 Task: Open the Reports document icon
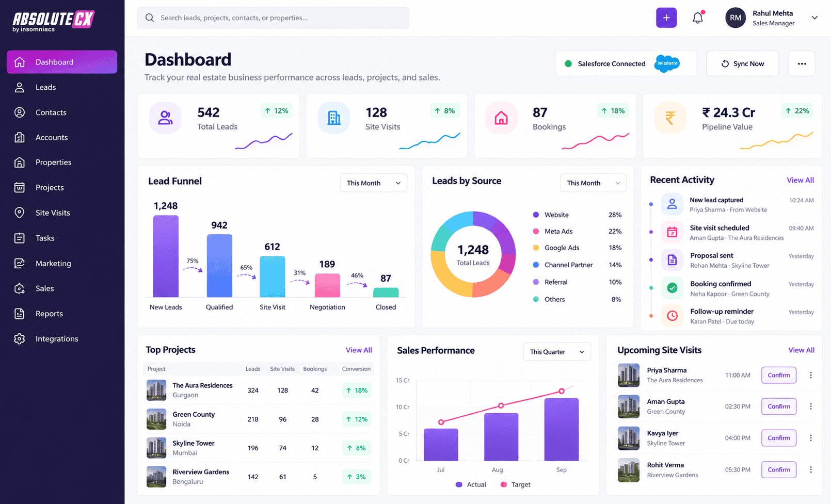20,314
